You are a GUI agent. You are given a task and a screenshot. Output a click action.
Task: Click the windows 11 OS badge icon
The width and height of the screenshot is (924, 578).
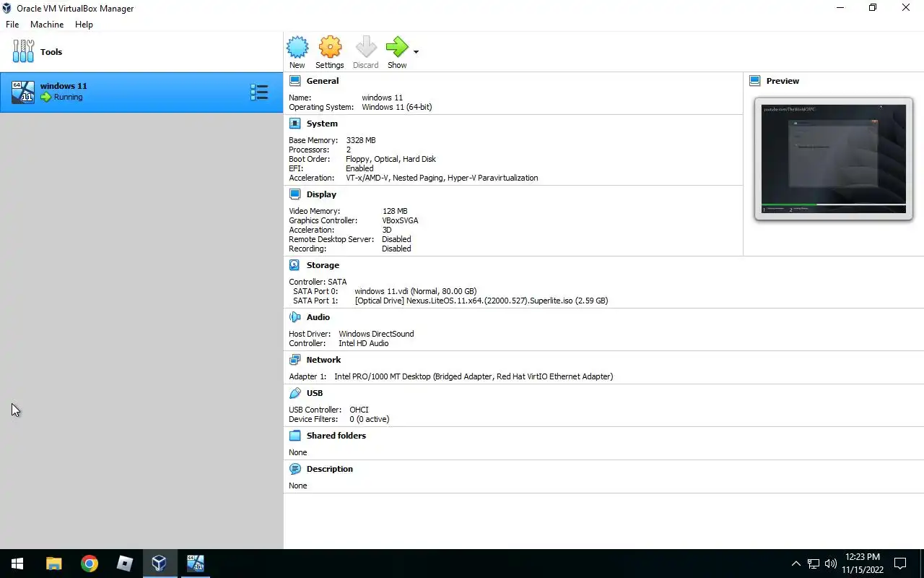point(23,92)
